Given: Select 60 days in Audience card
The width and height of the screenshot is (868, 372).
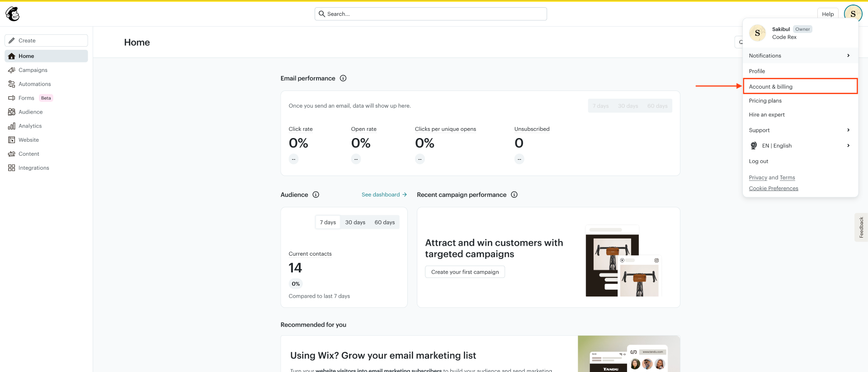Looking at the screenshot, I should click(385, 222).
